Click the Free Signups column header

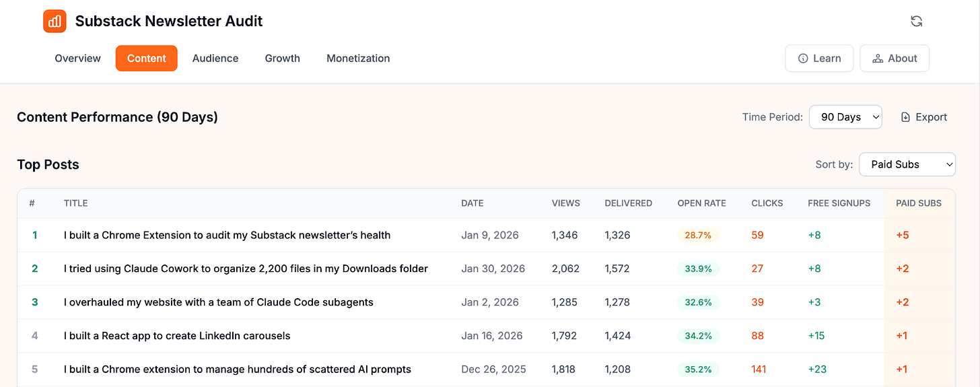click(x=839, y=203)
